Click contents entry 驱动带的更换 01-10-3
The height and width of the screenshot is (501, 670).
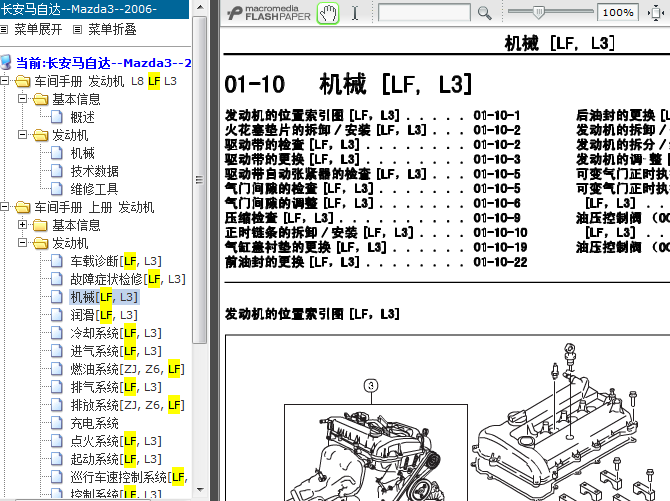click(x=373, y=159)
